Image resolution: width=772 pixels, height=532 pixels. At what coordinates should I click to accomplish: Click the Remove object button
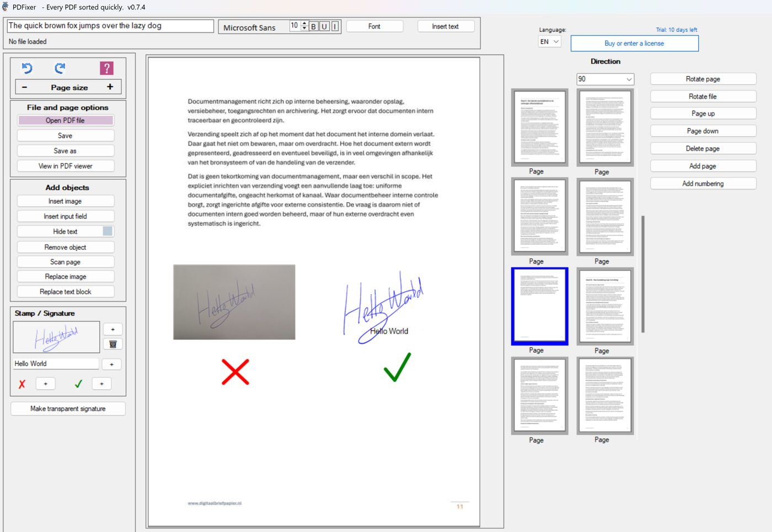(66, 248)
